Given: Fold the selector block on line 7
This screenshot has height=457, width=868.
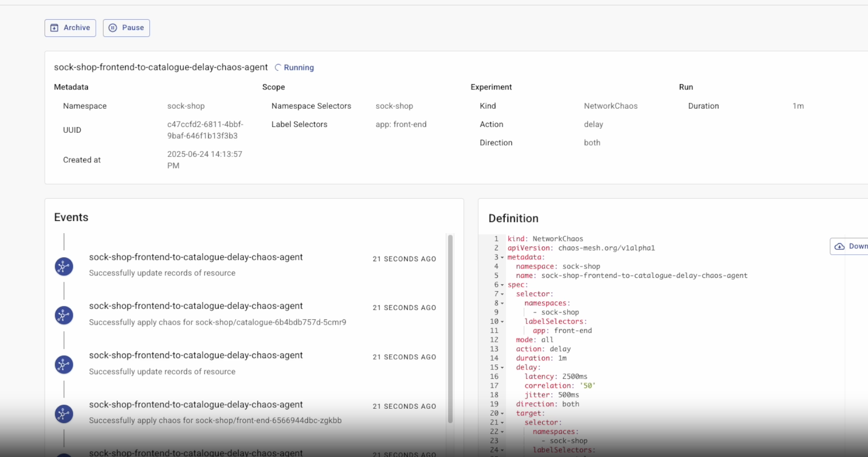Looking at the screenshot, I should [502, 294].
